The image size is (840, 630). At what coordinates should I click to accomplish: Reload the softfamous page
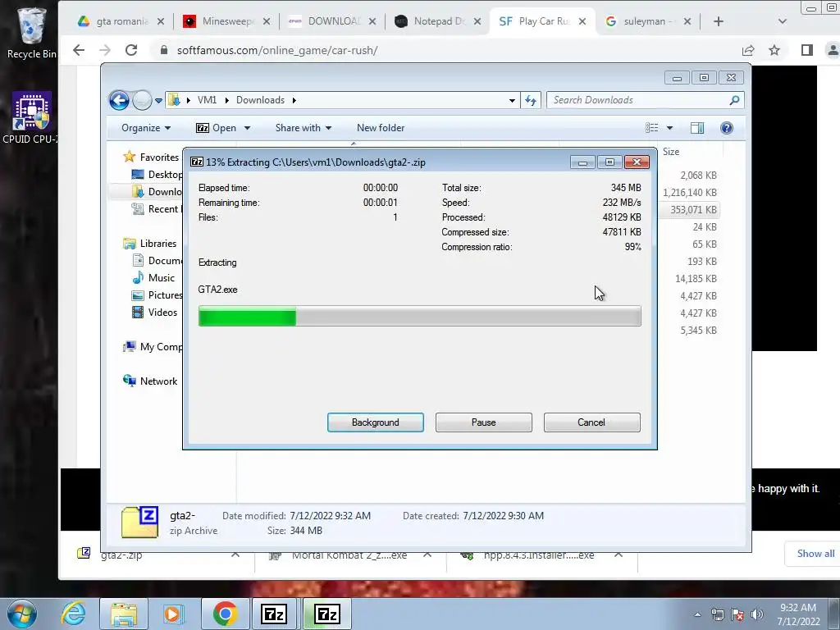[131, 50]
